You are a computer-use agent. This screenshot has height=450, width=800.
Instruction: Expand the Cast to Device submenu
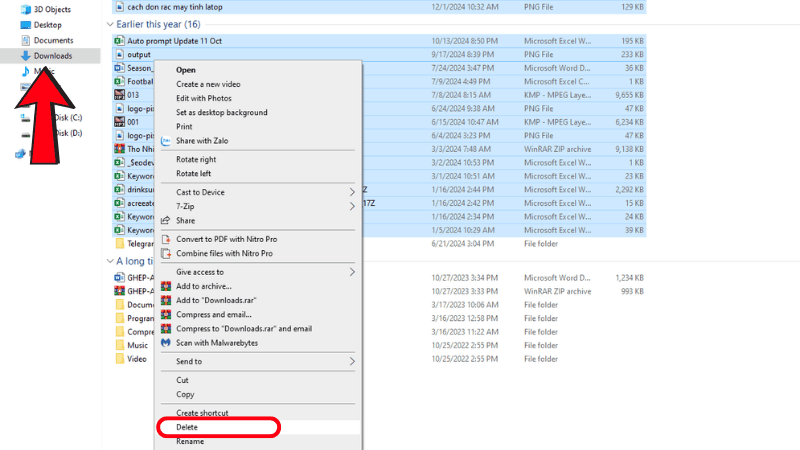click(x=351, y=192)
